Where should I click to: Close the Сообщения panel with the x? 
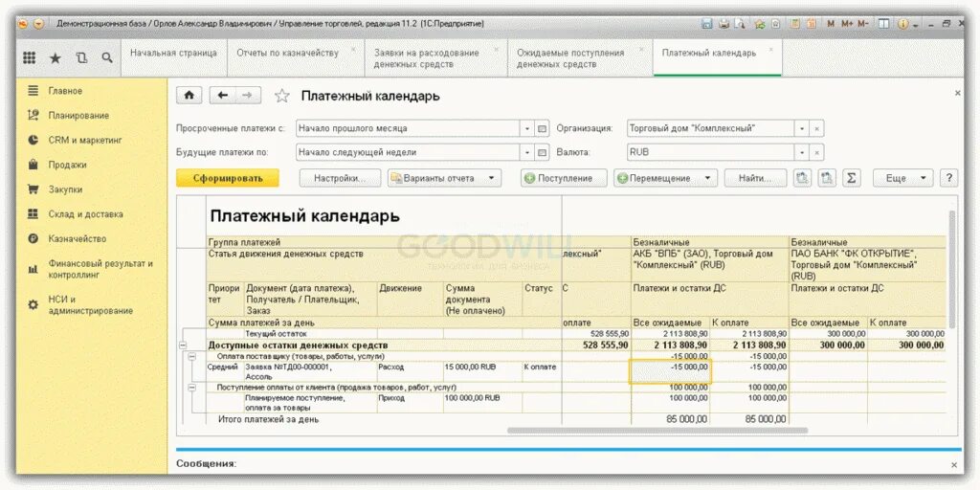tap(954, 465)
